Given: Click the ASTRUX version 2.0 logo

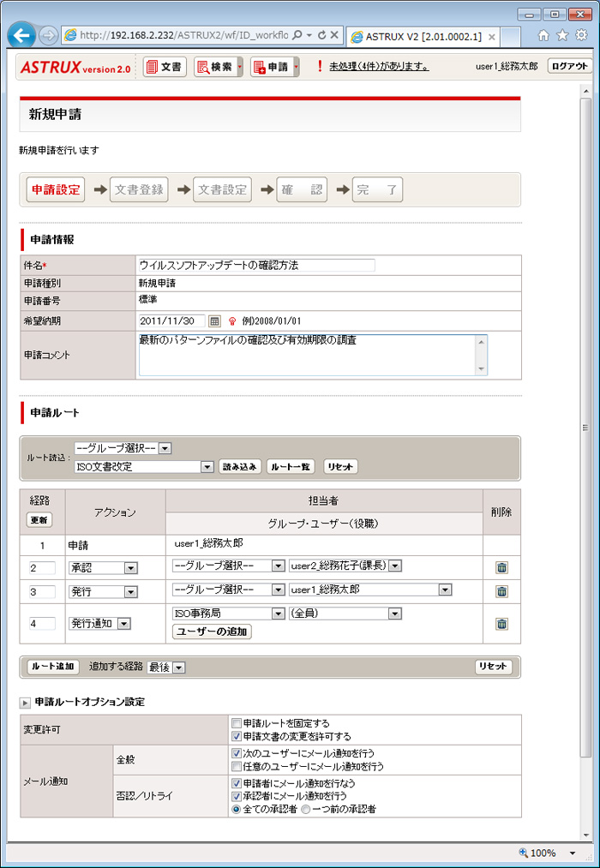Looking at the screenshot, I should (x=75, y=68).
